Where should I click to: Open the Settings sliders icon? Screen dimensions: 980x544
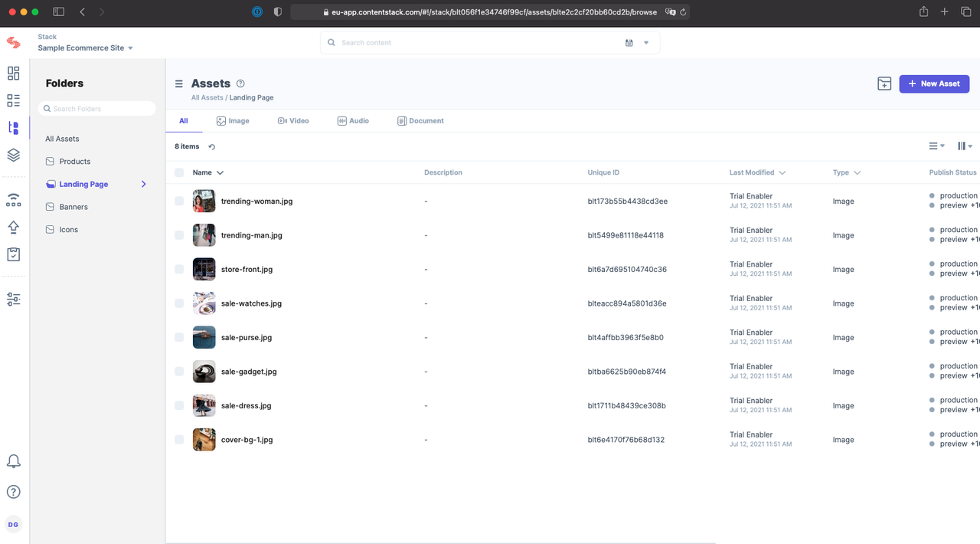point(13,299)
